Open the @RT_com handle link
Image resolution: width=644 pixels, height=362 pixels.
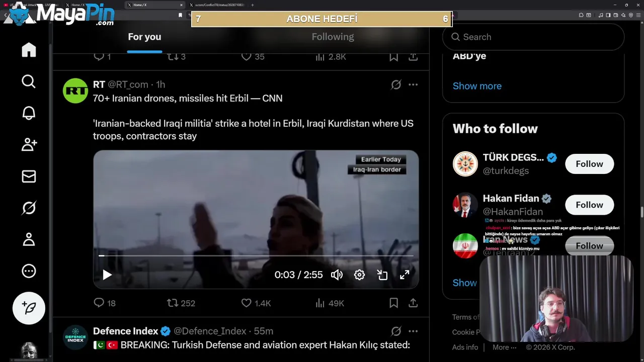pos(128,84)
